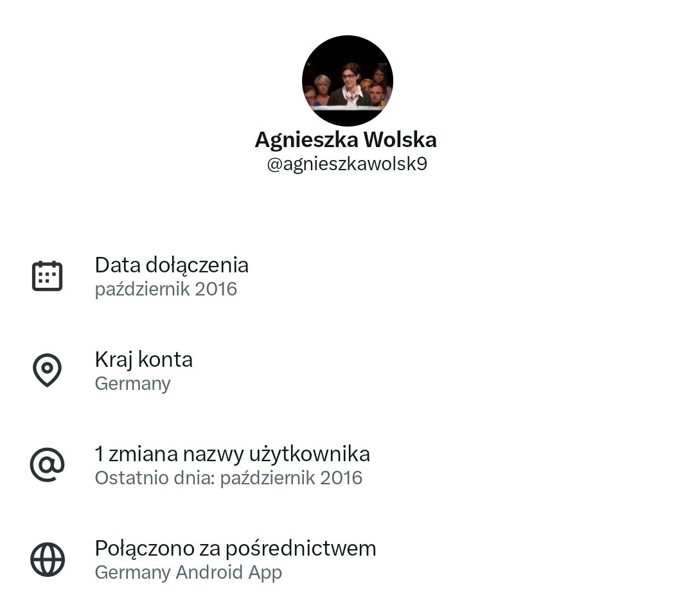Click the word użytkownika in username row
The image size is (694, 616).
309,454
